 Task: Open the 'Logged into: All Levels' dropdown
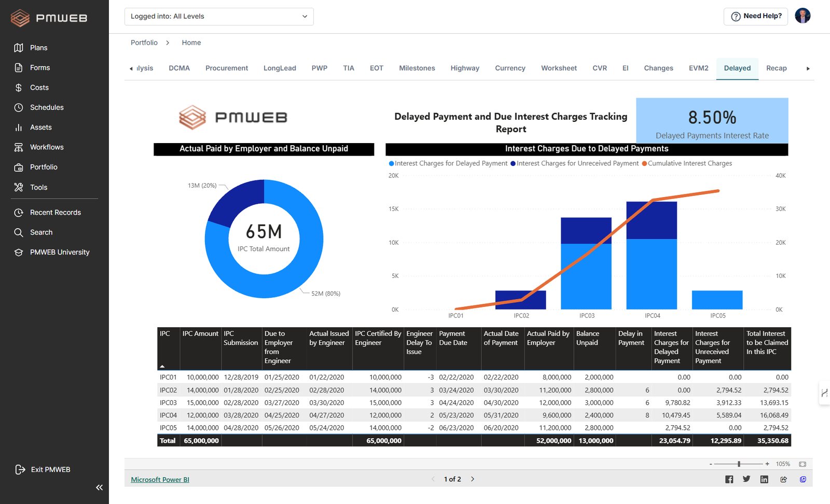[x=219, y=17]
